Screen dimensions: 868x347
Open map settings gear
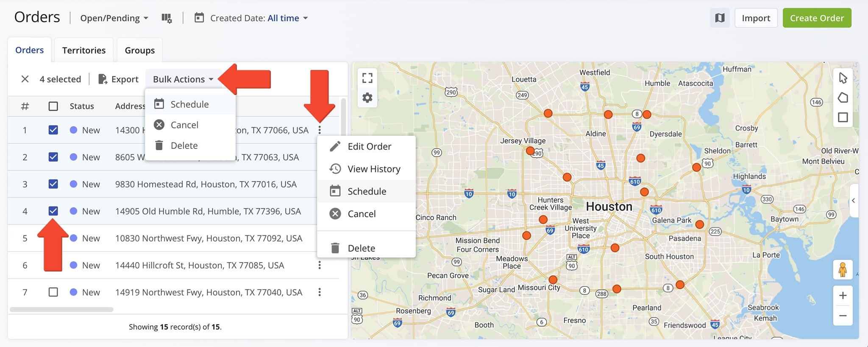367,98
